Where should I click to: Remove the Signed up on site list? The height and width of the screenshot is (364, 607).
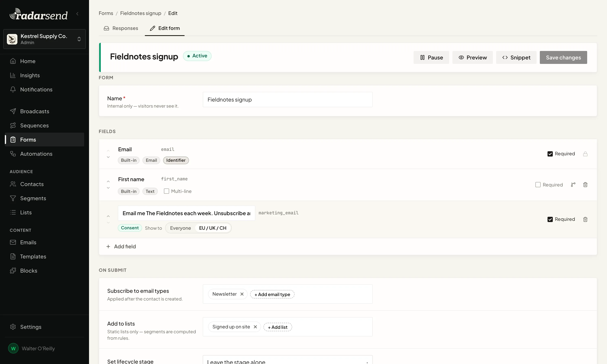(x=255, y=327)
